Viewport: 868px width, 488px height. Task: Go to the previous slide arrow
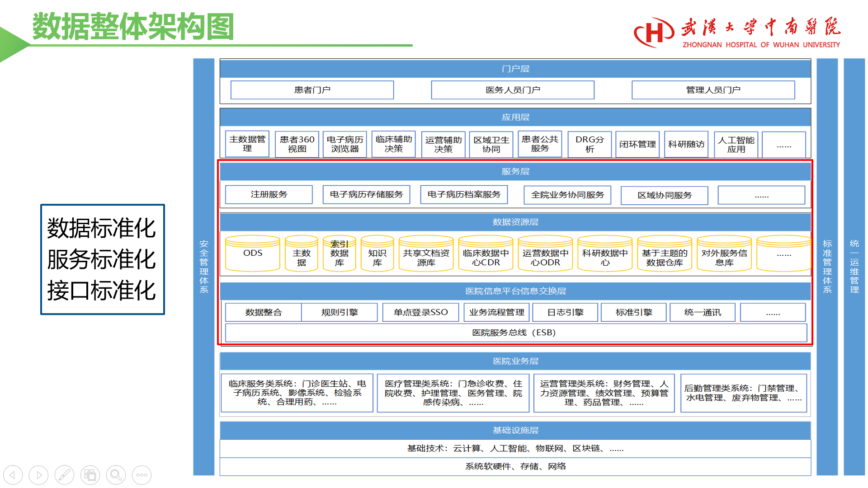[x=13, y=475]
